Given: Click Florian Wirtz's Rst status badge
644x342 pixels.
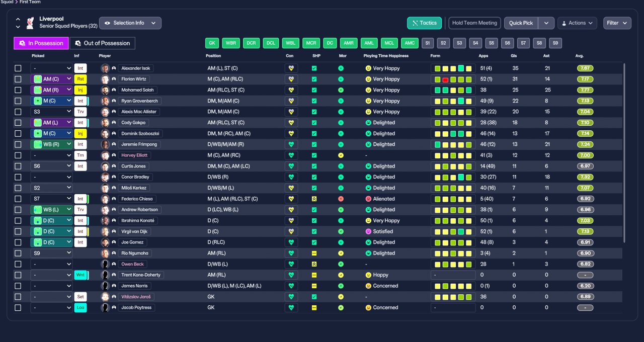Looking at the screenshot, I should (80, 79).
